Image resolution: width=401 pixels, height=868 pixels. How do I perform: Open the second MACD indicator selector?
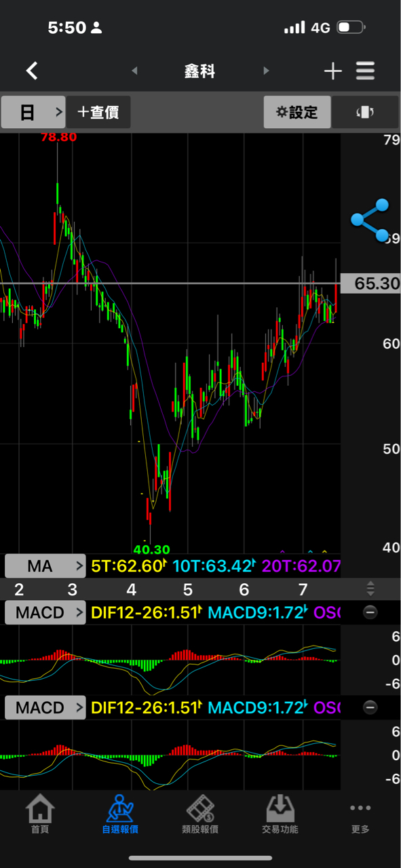click(x=45, y=708)
